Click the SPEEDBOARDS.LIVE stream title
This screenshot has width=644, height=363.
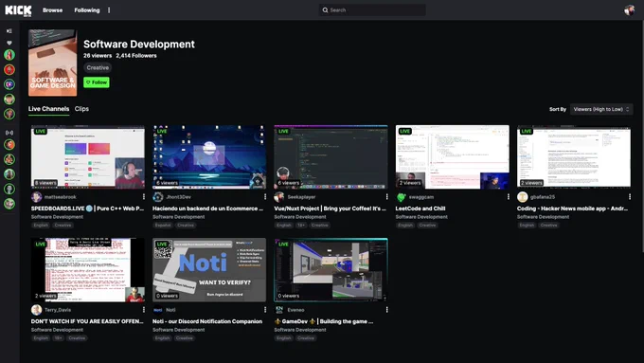(87, 209)
